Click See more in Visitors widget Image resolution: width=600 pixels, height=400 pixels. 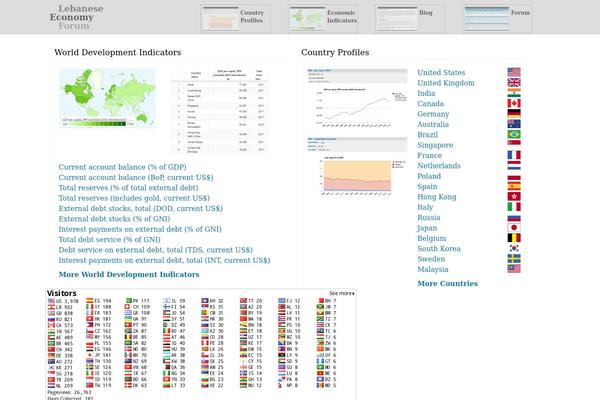click(341, 293)
